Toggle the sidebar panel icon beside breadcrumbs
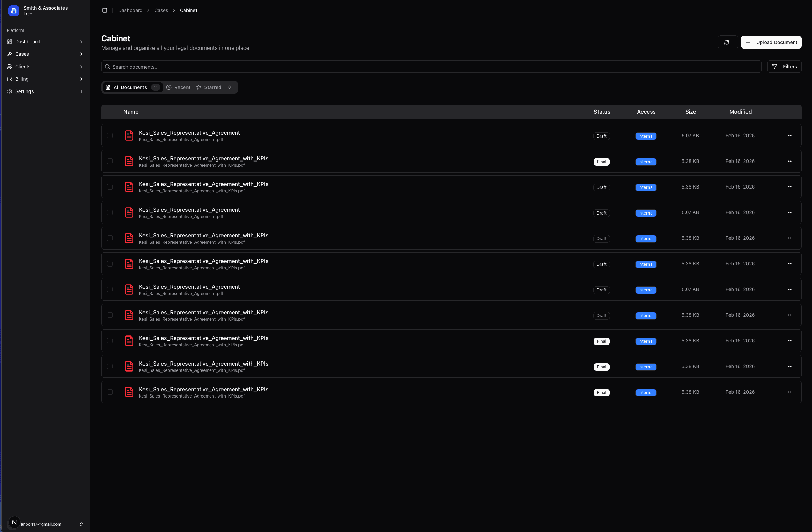This screenshot has width=812, height=532. click(x=105, y=10)
